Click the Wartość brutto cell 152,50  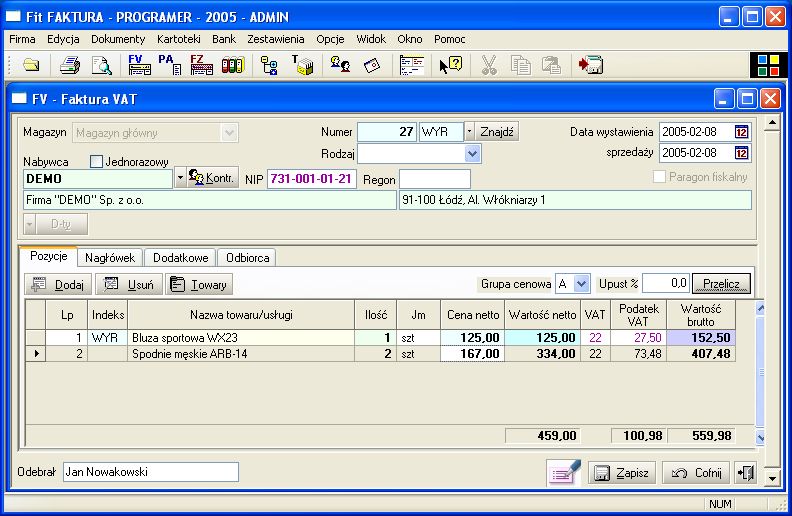pos(701,338)
